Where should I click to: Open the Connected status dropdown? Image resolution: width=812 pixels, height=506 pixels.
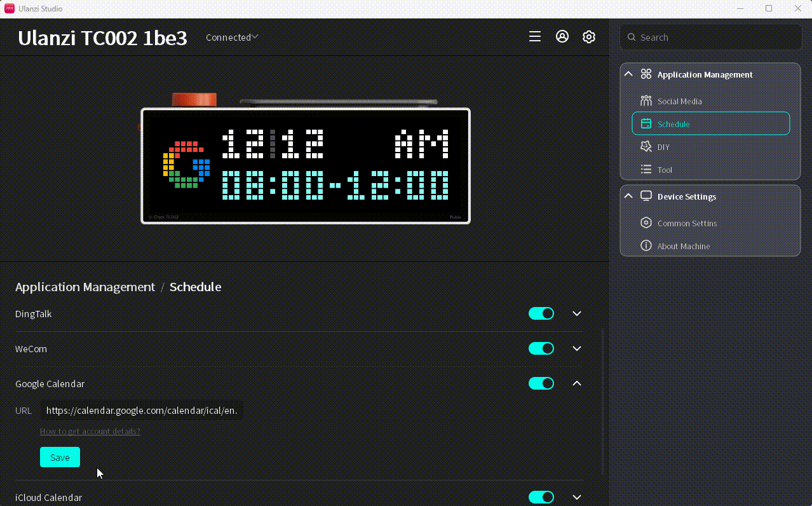coord(232,38)
